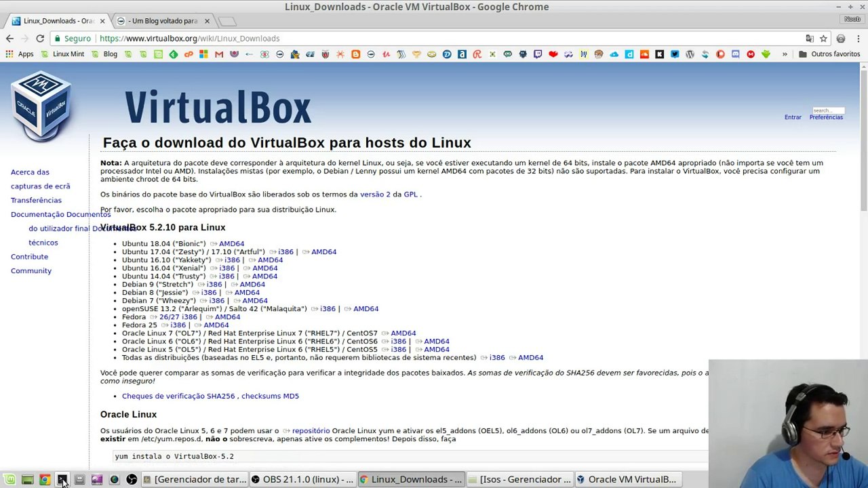This screenshot has width=868, height=488.
Task: Open the versão 2 license link
Action: (375, 195)
